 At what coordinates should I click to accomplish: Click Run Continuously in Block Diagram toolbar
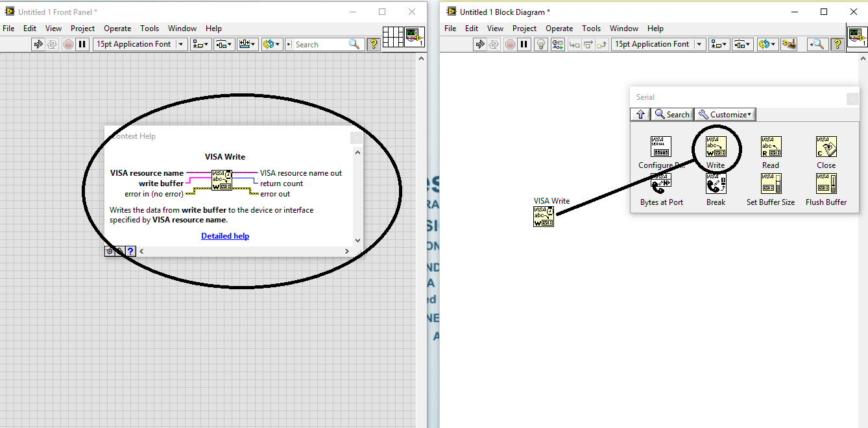pyautogui.click(x=494, y=44)
